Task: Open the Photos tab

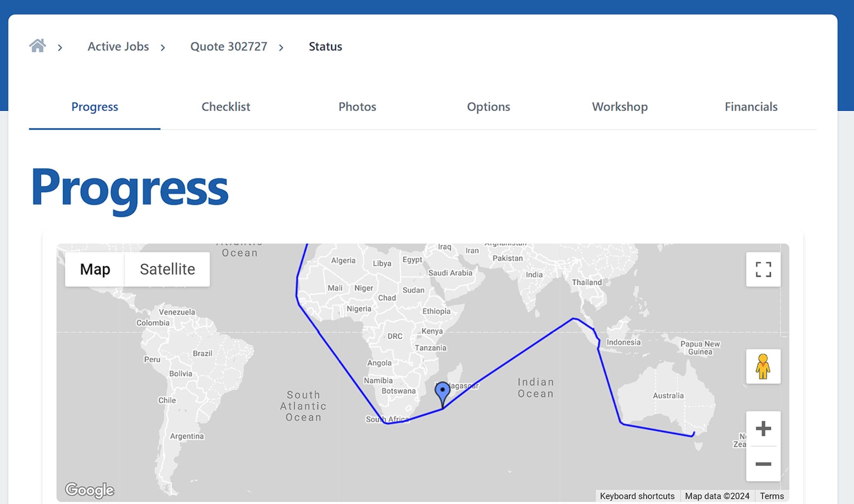Action: (357, 106)
